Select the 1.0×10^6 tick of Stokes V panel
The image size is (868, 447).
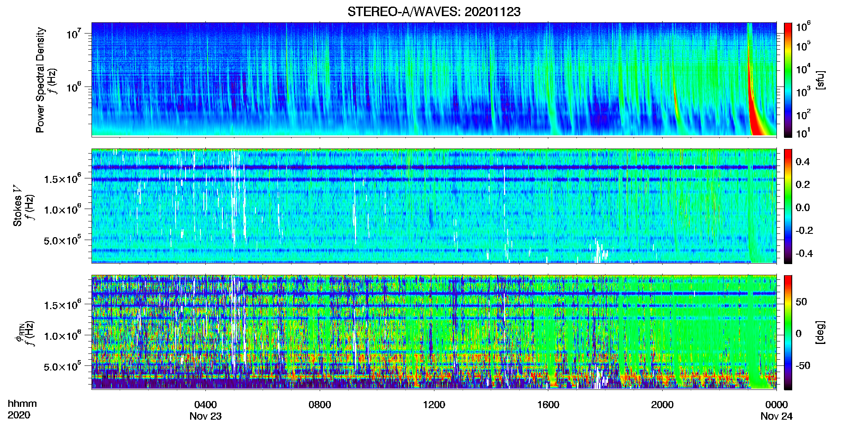tap(63, 209)
